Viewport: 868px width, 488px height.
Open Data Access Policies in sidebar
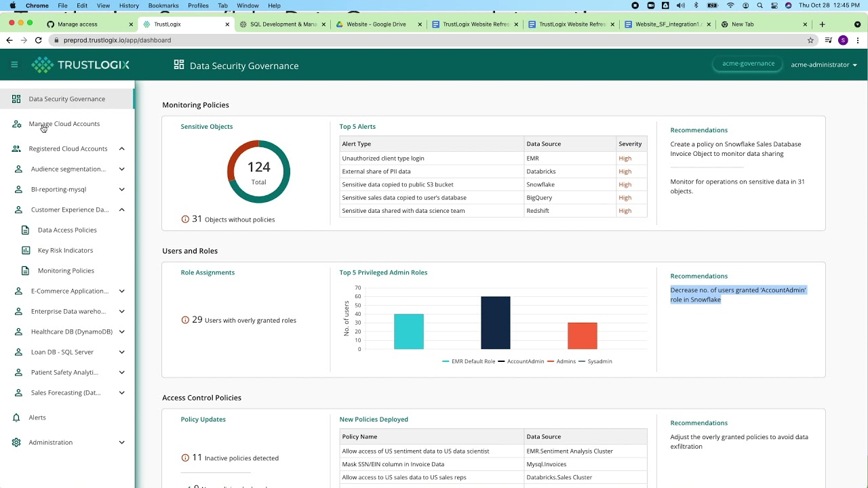[x=67, y=230]
